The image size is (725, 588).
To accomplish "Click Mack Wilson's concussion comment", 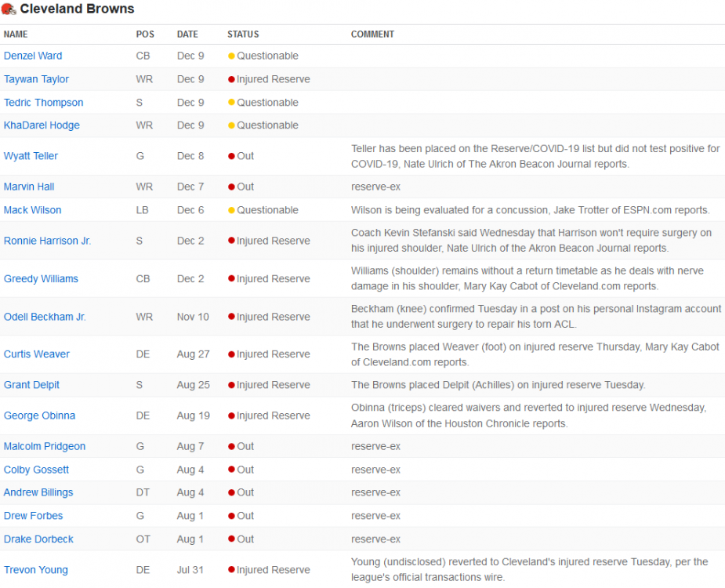I will click(x=531, y=210).
